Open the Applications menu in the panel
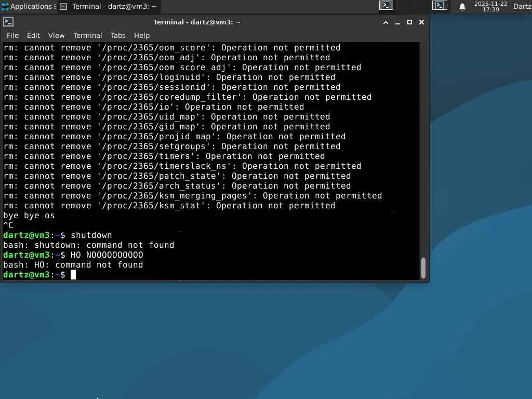Viewport: 532px width, 399px height. click(29, 6)
